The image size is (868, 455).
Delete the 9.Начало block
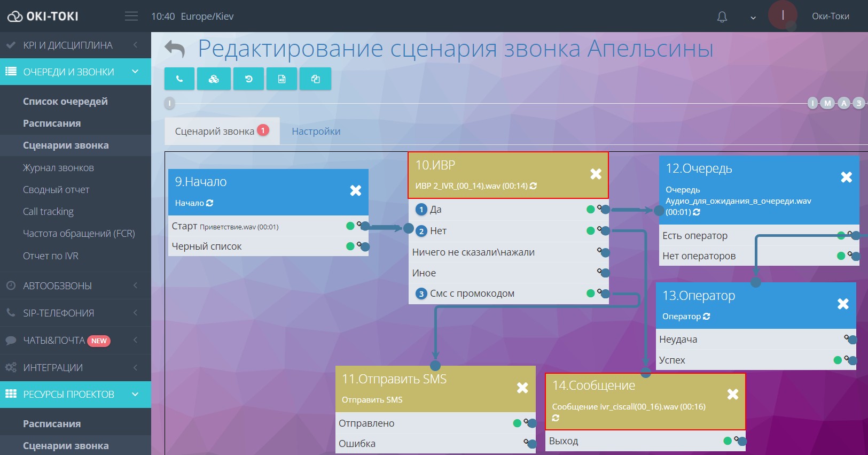tap(356, 190)
